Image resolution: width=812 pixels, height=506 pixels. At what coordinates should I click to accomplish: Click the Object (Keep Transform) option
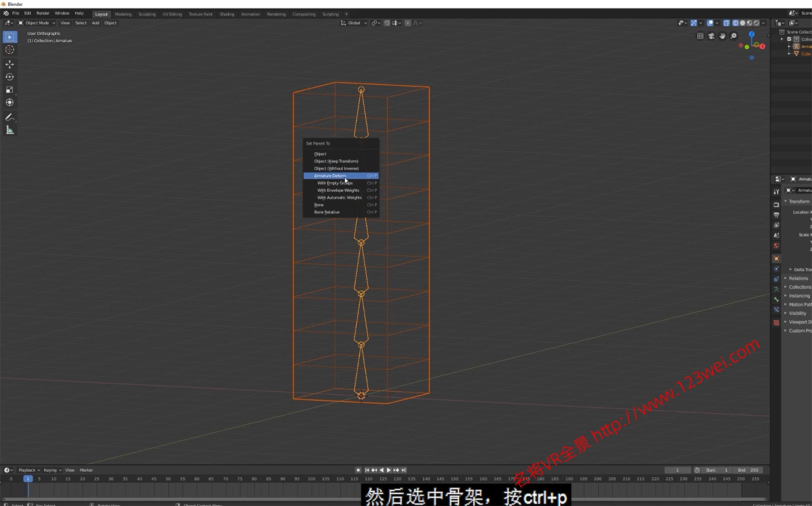[x=336, y=161]
